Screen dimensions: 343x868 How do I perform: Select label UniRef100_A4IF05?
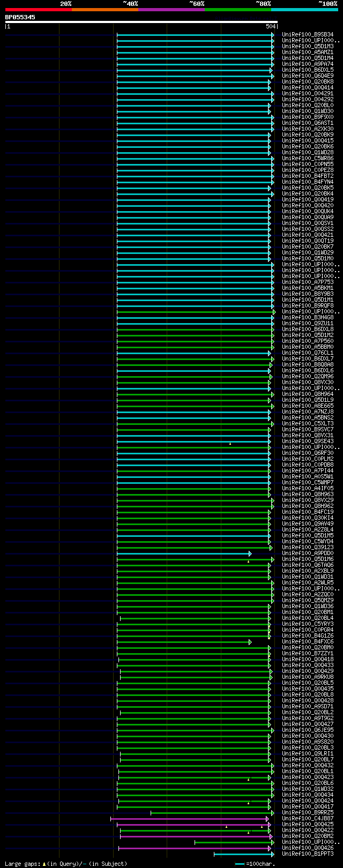point(308,489)
